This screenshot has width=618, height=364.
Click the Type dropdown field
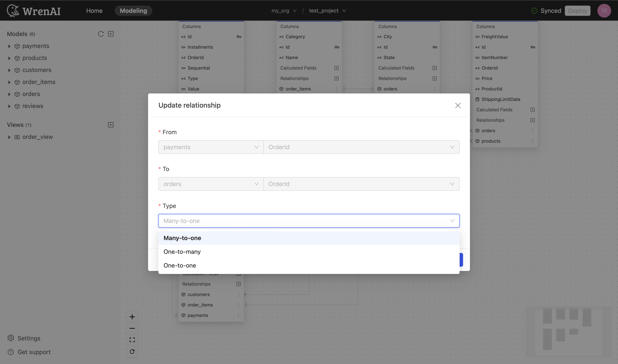pyautogui.click(x=309, y=221)
